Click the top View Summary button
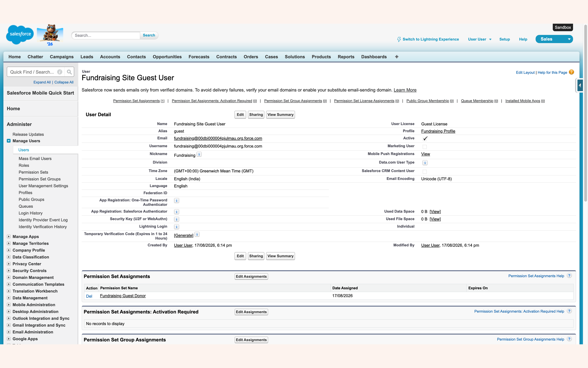 click(280, 115)
